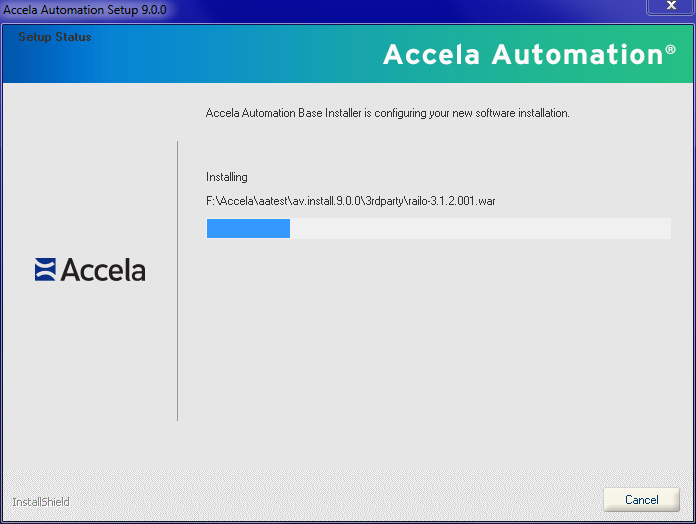
Task: Click the window title bar text
Action: click(85, 9)
